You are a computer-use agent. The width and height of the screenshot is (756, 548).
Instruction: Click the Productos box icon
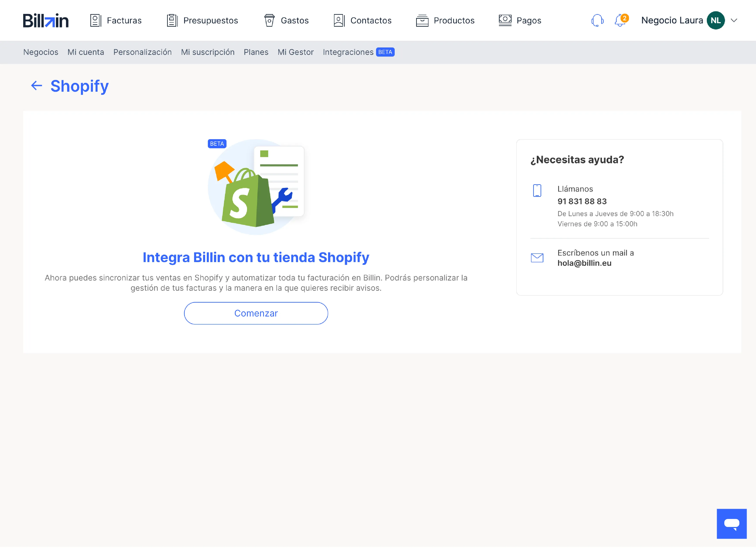click(x=422, y=20)
